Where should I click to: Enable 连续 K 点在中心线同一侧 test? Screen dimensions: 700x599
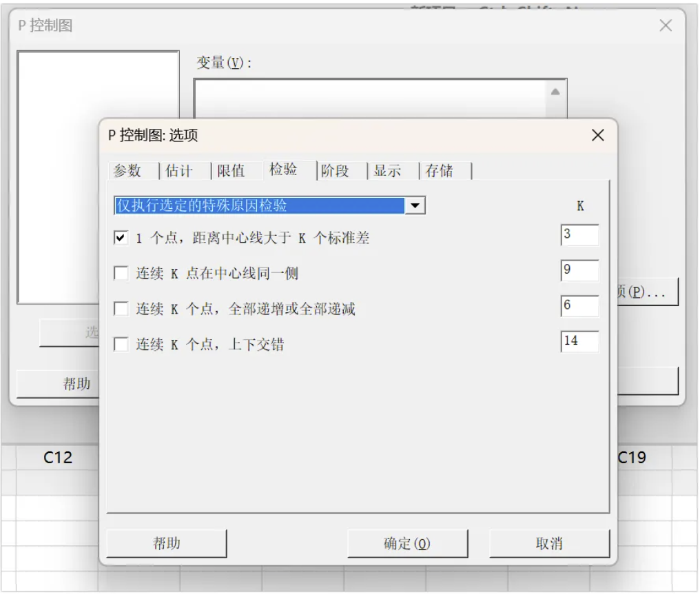121,274
